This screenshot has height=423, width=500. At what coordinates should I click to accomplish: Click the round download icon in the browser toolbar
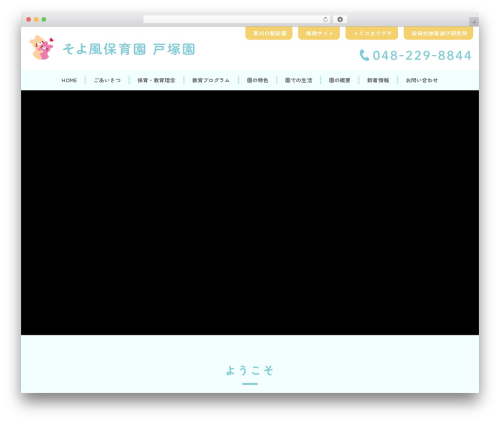pos(340,20)
